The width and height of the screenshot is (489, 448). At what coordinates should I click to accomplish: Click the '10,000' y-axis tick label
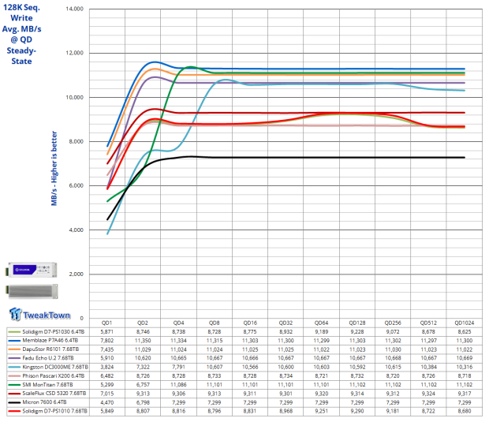point(75,97)
